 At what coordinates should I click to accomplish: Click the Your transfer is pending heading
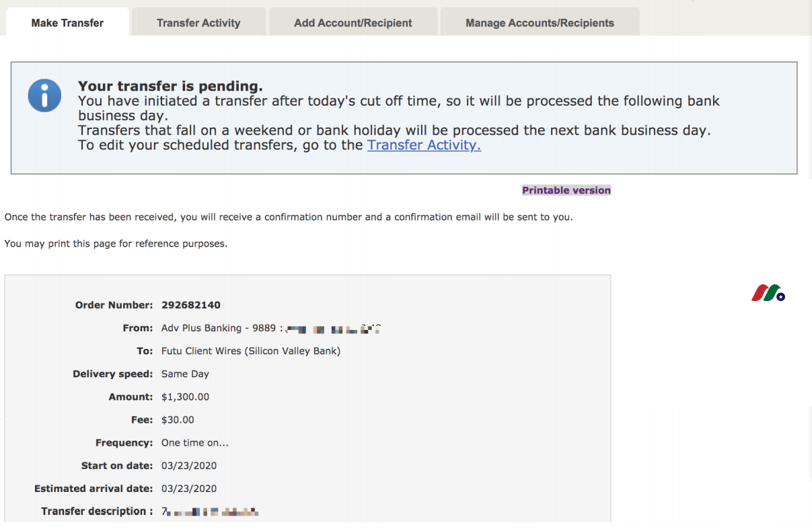coord(170,86)
